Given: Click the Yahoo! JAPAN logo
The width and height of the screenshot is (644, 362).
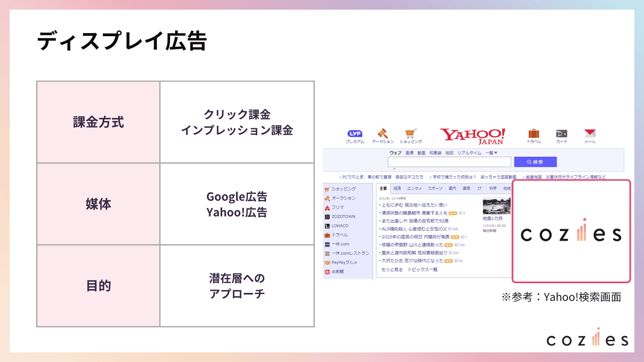Looking at the screenshot, I should click(x=473, y=136).
